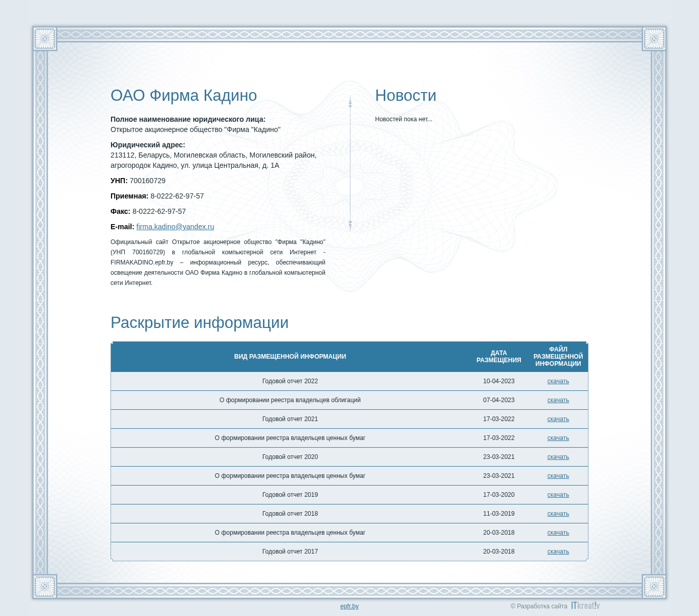Screen dimensions: 699x616
Task: Download the ценных бумаг file dated 23-03-2021
Action: point(558,476)
